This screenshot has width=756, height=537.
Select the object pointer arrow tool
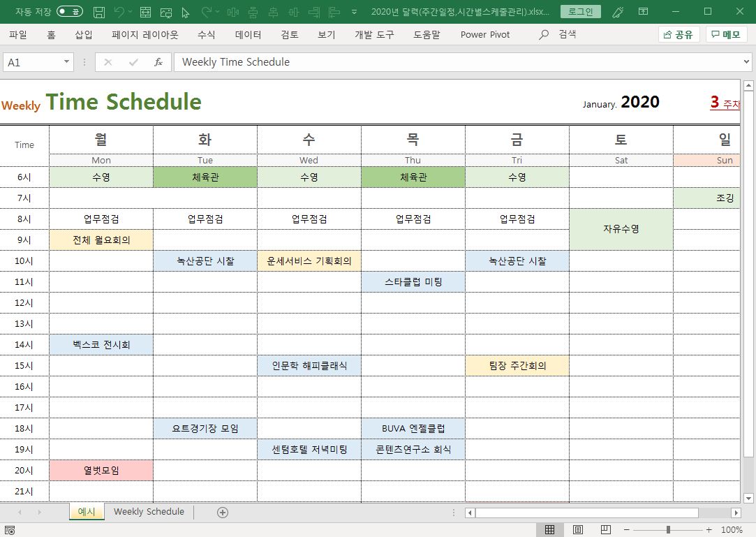point(185,13)
